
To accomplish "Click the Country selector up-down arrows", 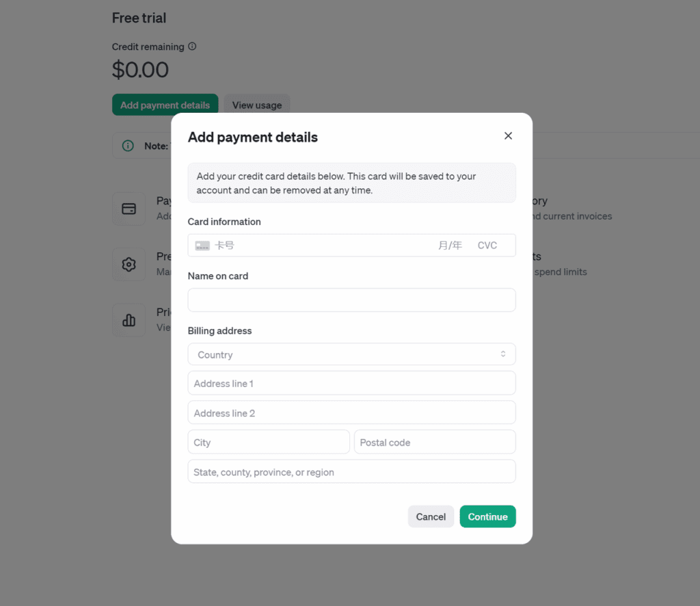I will pyautogui.click(x=503, y=354).
